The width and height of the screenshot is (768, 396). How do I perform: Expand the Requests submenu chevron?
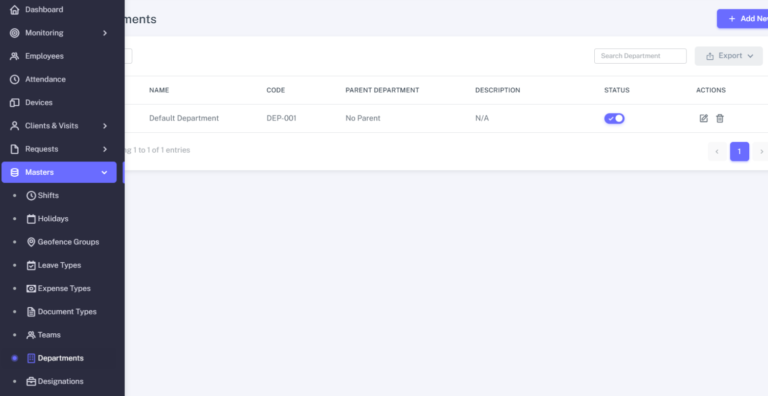105,149
